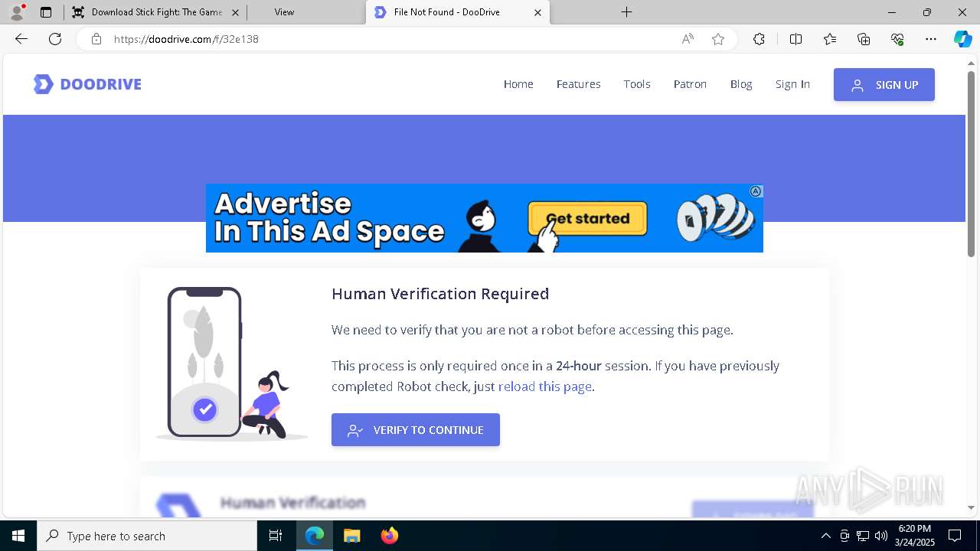Open a new browser tab
The width and height of the screenshot is (980, 551).
click(x=626, y=11)
